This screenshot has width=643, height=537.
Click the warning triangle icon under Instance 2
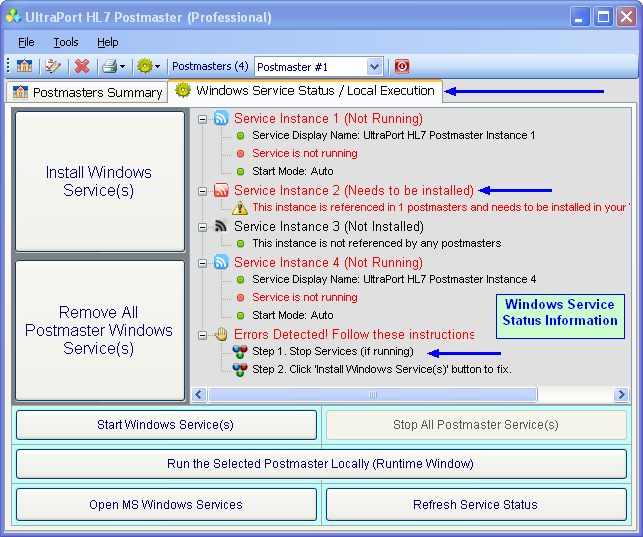click(x=240, y=208)
